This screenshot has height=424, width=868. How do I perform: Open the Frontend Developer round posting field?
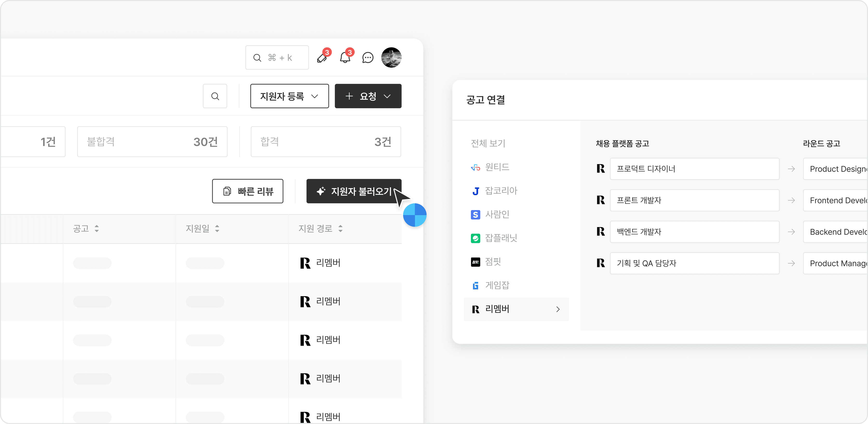click(835, 200)
